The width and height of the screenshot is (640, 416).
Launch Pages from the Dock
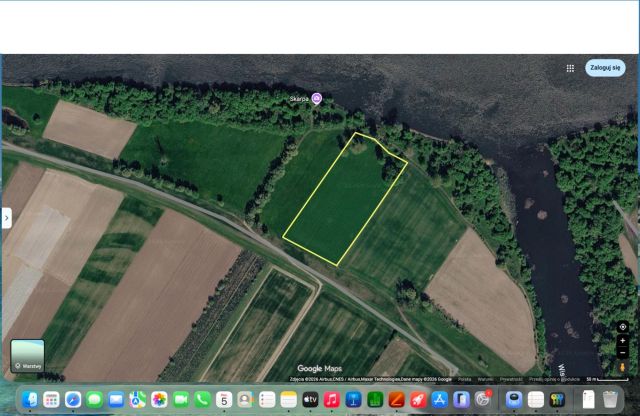click(396, 400)
